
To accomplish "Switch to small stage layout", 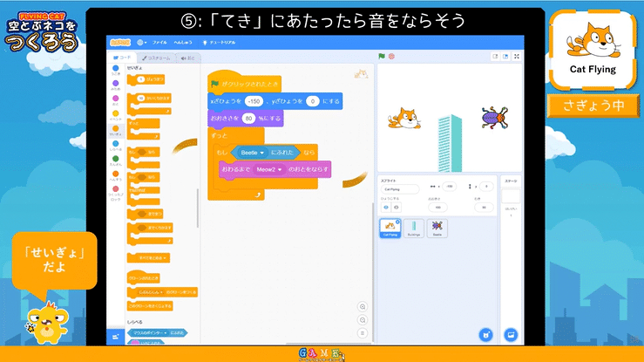I will point(495,57).
